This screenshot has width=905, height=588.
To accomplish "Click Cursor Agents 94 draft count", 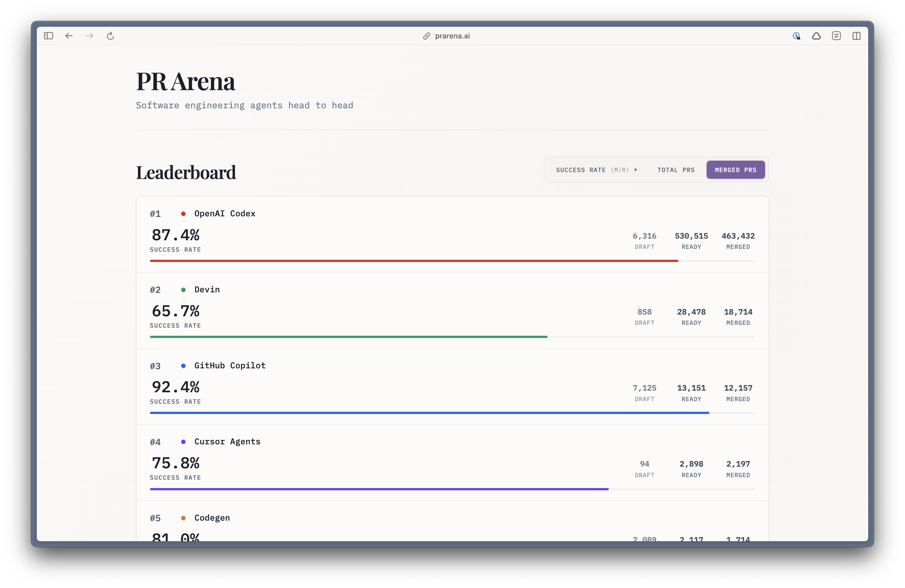I will tap(644, 464).
